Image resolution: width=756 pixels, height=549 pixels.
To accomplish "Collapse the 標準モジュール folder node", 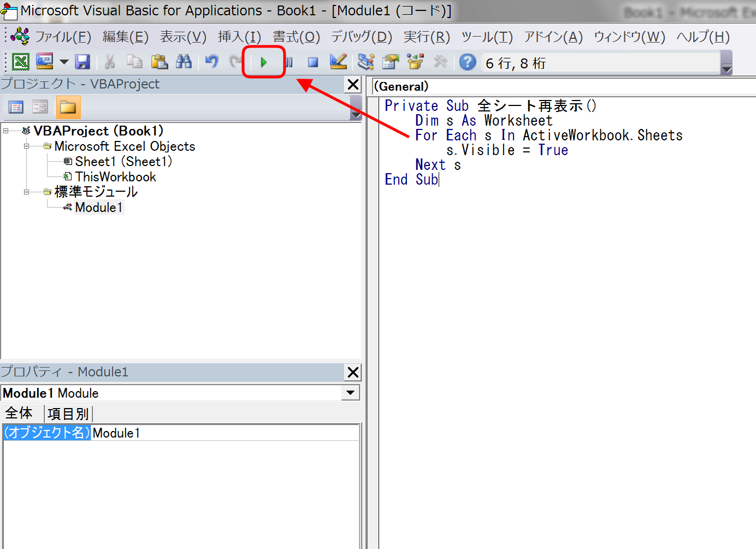I will click(26, 192).
